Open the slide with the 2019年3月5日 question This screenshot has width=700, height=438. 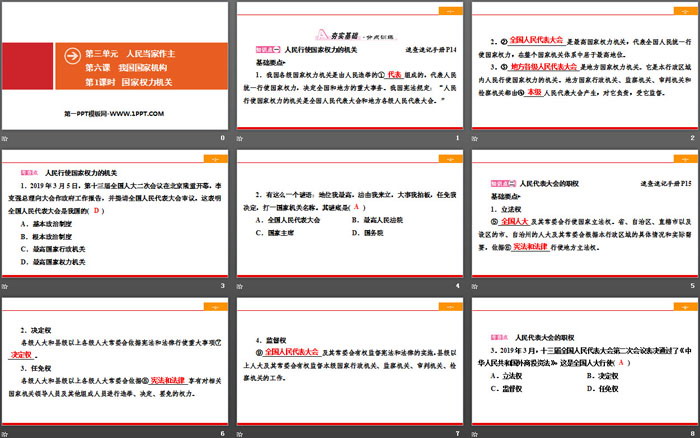click(115, 213)
